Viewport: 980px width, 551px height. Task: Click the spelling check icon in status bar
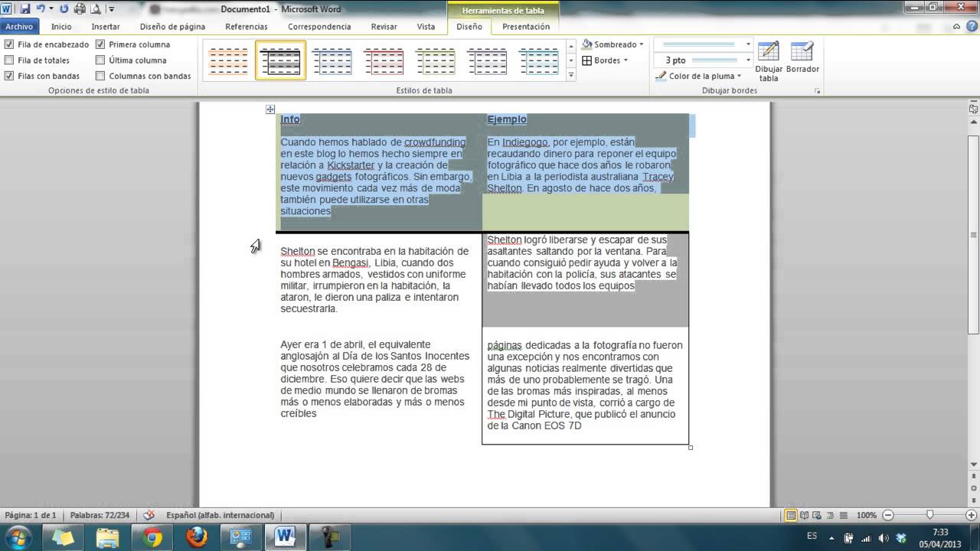(149, 515)
